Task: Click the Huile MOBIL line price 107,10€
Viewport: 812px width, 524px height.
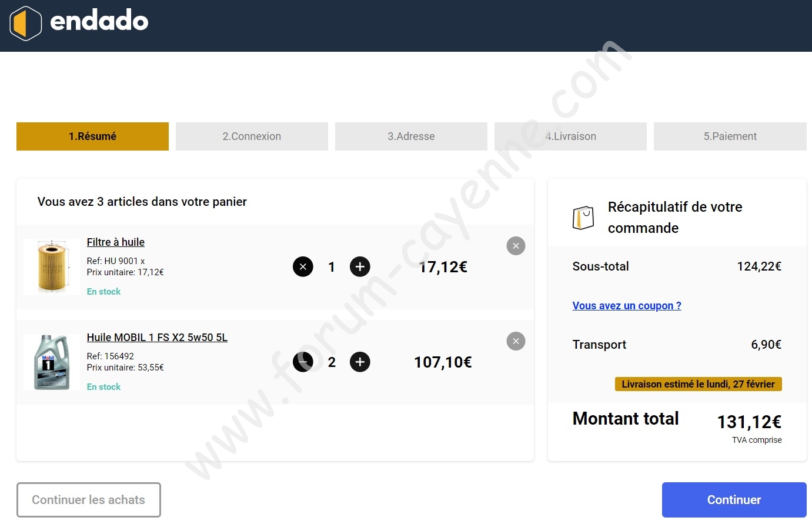Action: click(443, 362)
